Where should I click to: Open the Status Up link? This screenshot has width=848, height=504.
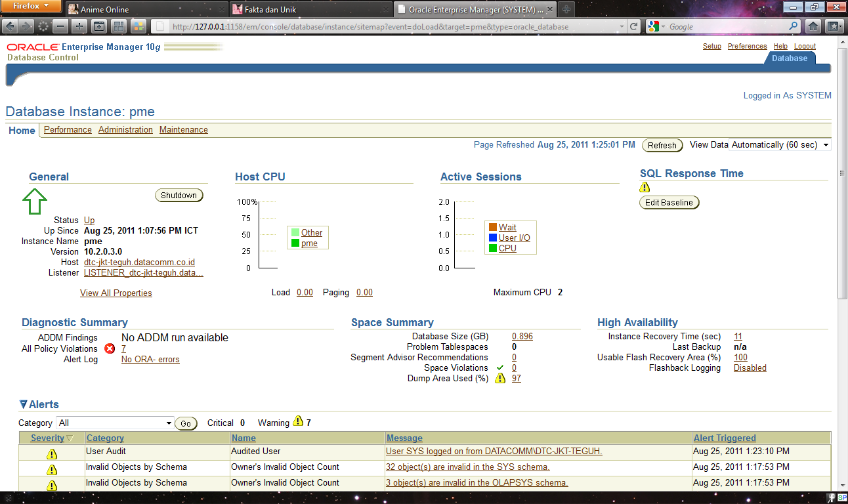point(89,220)
